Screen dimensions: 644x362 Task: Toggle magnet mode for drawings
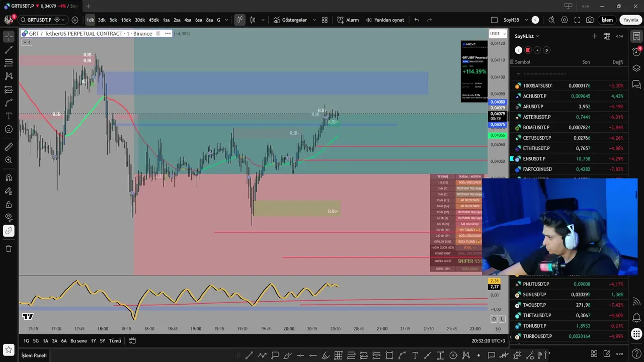coord(9,177)
